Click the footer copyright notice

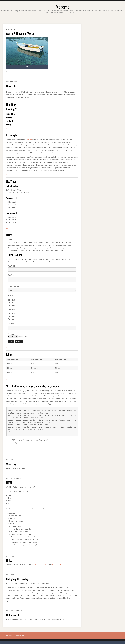coord(14,636)
